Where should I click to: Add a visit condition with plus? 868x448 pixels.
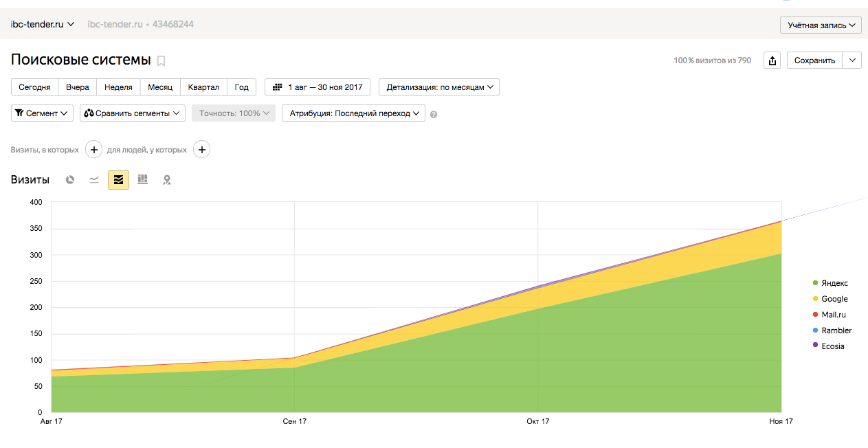point(94,150)
